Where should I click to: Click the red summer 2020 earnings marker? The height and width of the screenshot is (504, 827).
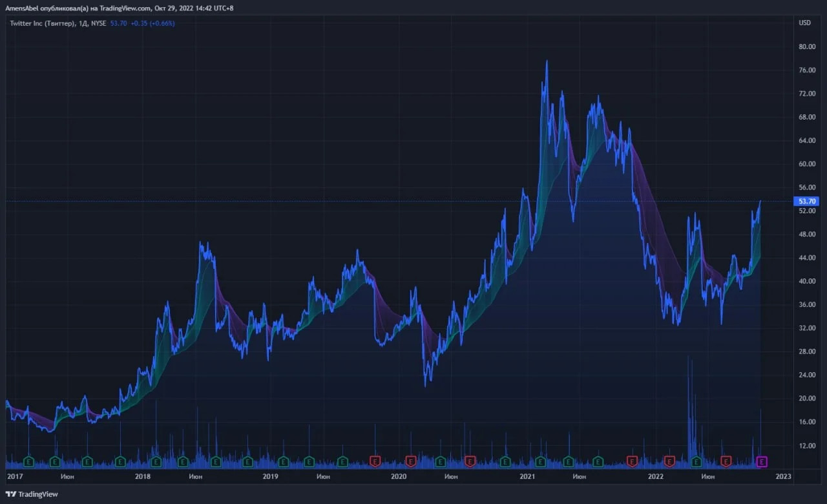click(x=470, y=461)
